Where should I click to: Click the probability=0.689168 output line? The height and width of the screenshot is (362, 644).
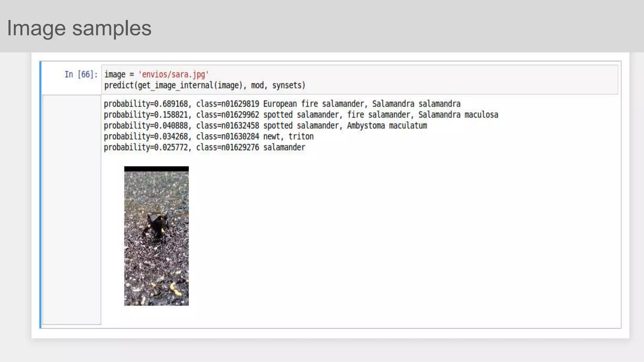tap(146, 104)
